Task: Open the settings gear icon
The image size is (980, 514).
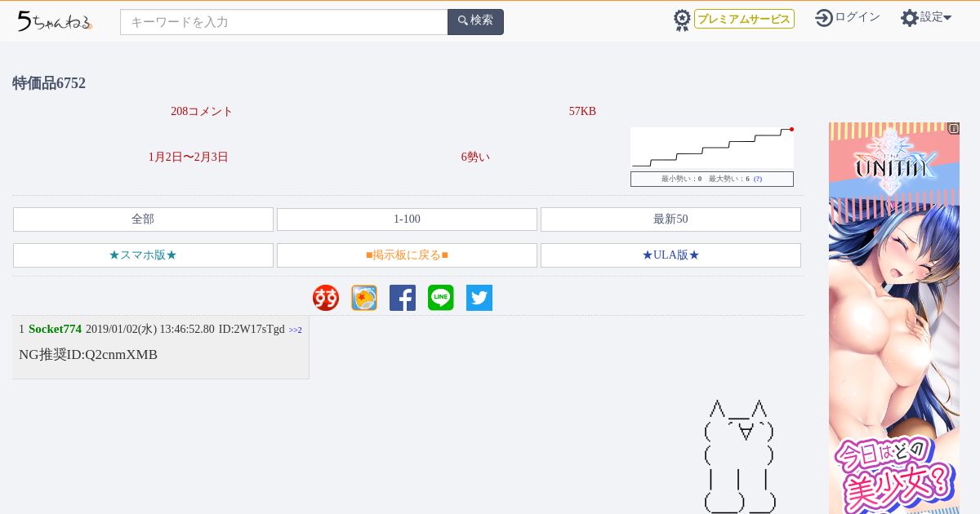Action: 910,18
